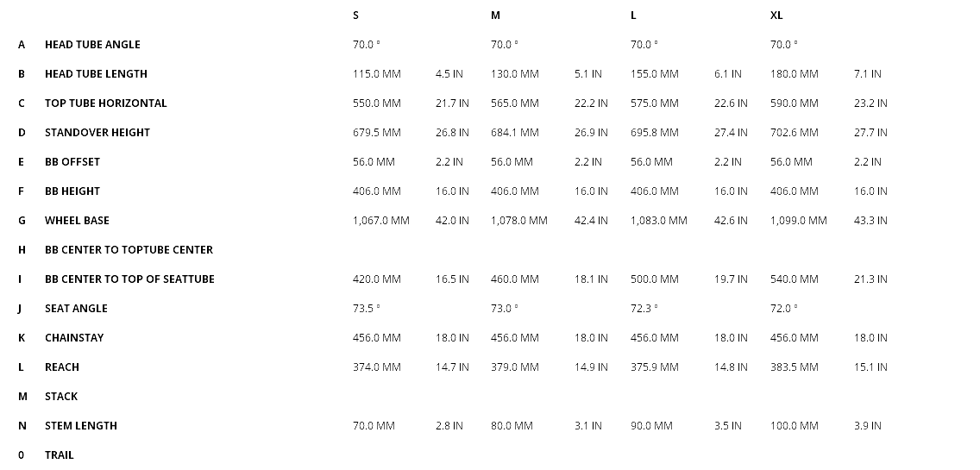Click the S size column header

pos(356,16)
